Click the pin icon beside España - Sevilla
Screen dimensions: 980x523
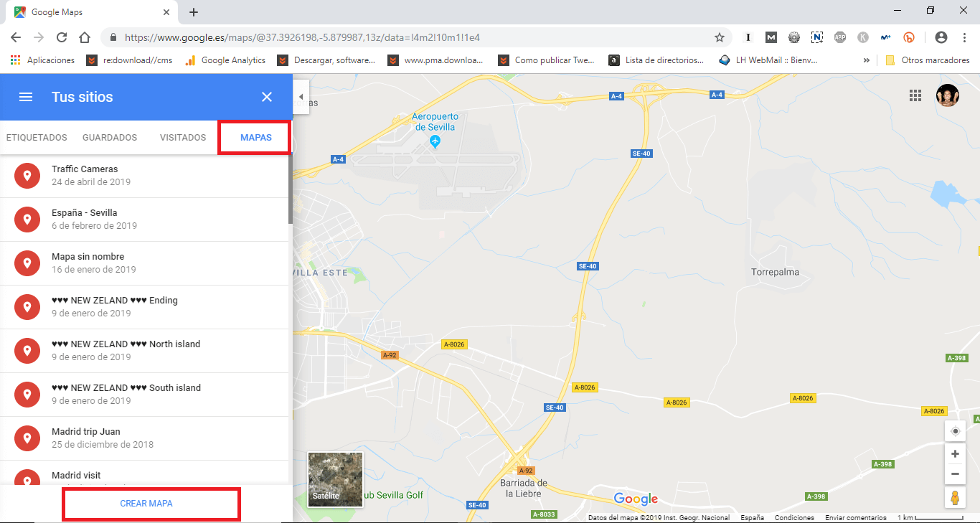coord(27,220)
